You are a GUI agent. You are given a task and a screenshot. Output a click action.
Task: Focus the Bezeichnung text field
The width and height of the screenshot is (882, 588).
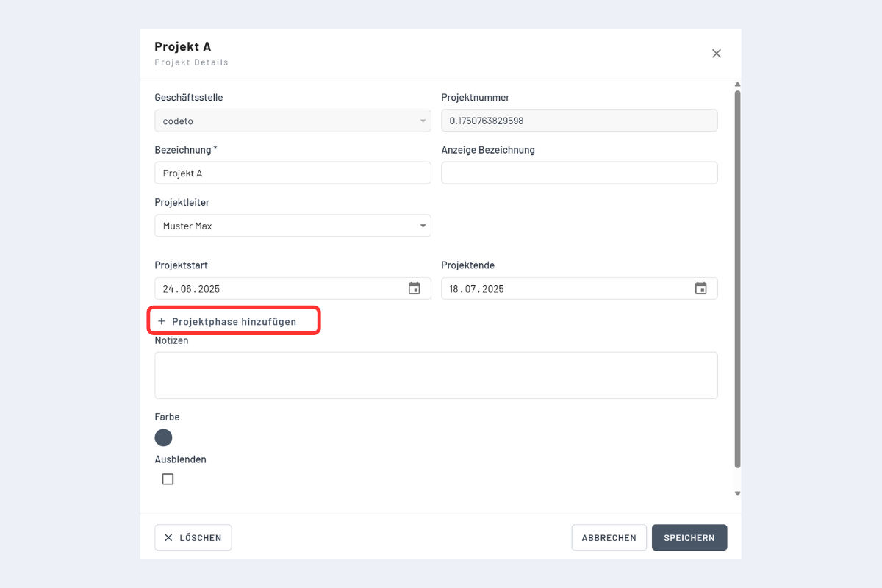293,173
